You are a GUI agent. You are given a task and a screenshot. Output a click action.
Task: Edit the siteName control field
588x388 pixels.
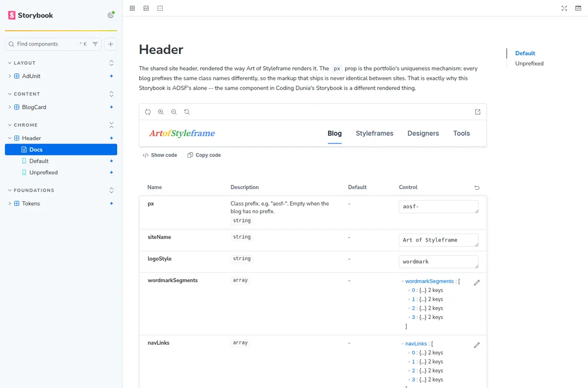[439, 240]
